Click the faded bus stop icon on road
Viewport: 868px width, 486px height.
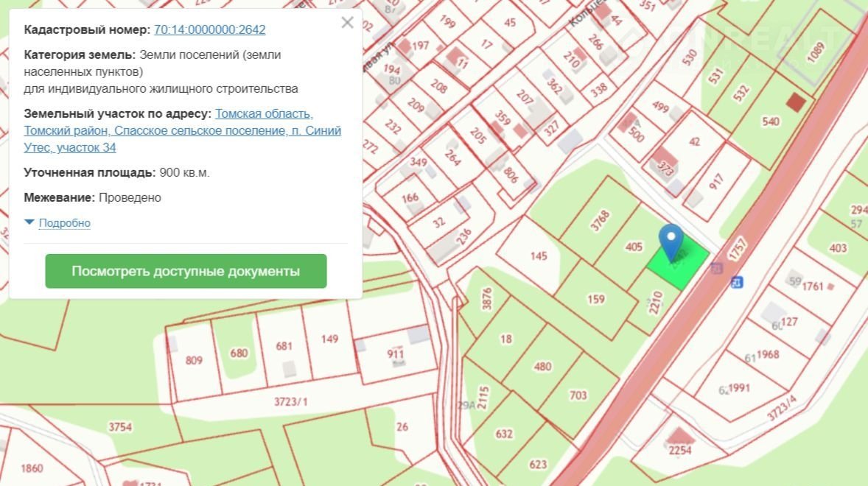716,269
